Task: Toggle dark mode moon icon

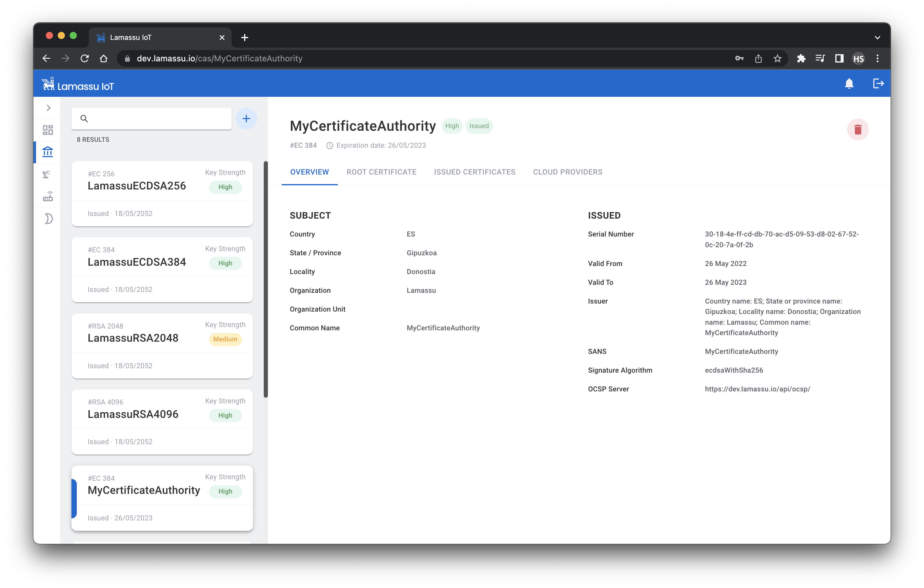Action: coord(48,219)
